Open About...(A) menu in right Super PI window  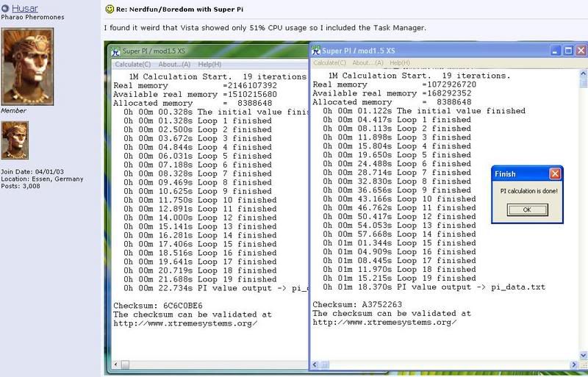[368, 62]
